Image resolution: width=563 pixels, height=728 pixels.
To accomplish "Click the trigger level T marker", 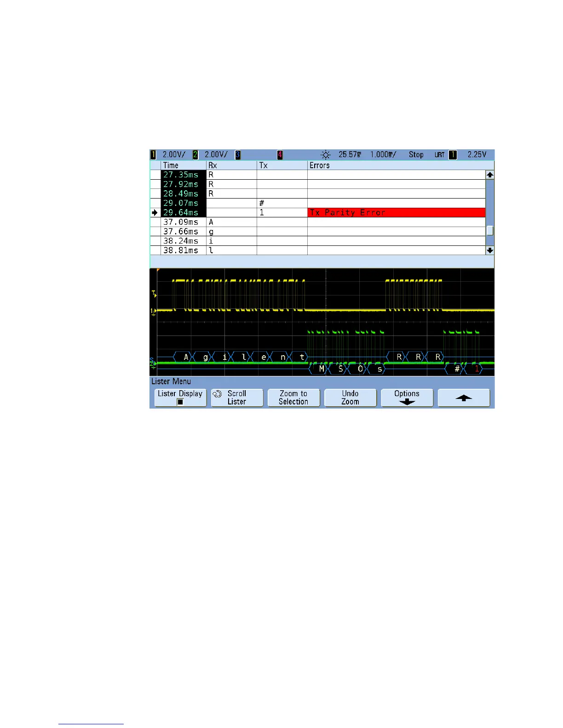I will click(x=154, y=294).
